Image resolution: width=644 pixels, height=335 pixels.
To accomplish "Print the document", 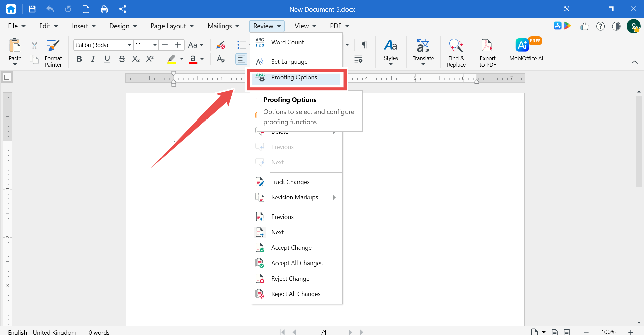I will tap(104, 9).
